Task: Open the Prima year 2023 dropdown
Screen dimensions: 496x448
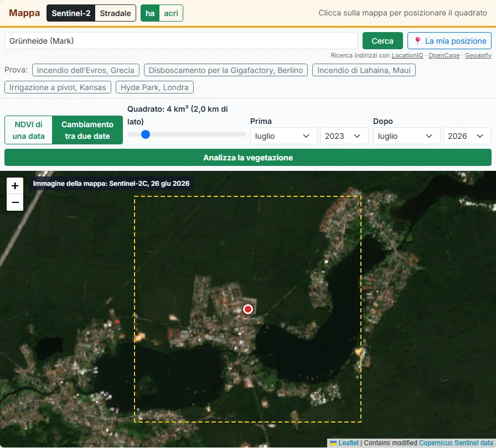Action: (x=344, y=136)
